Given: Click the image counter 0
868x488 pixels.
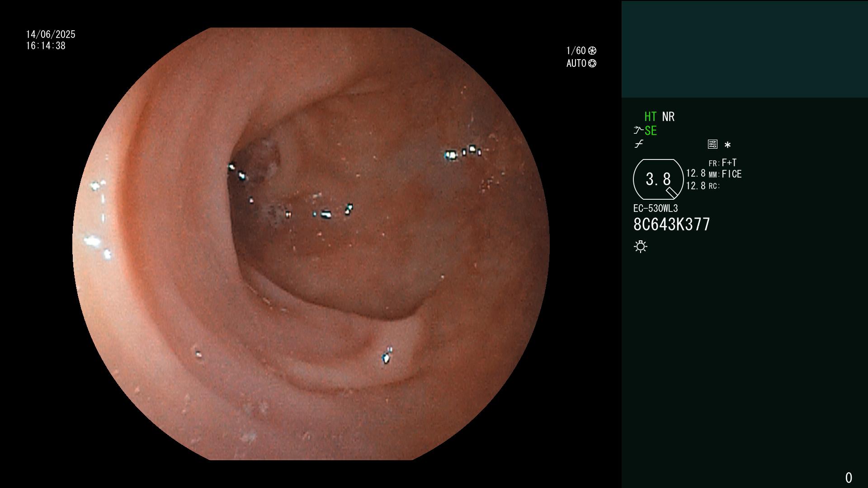Looking at the screenshot, I should (x=849, y=478).
